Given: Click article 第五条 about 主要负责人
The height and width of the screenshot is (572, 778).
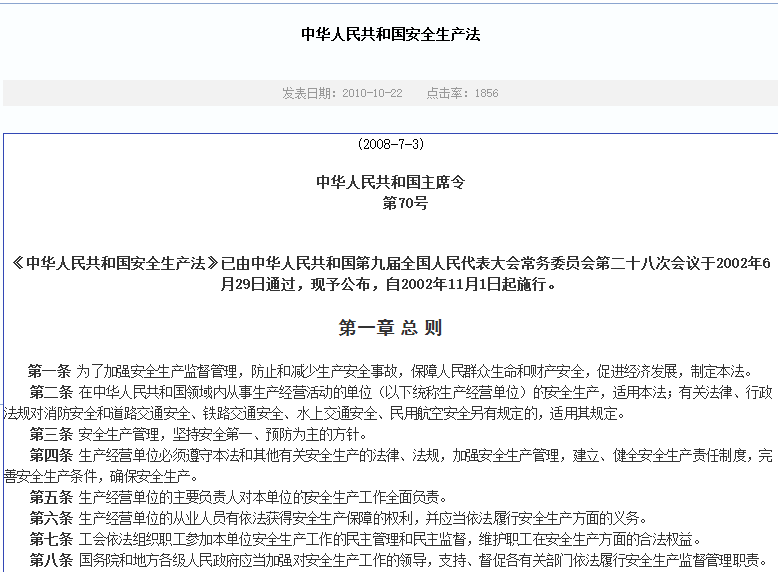Looking at the screenshot, I should (239, 497).
